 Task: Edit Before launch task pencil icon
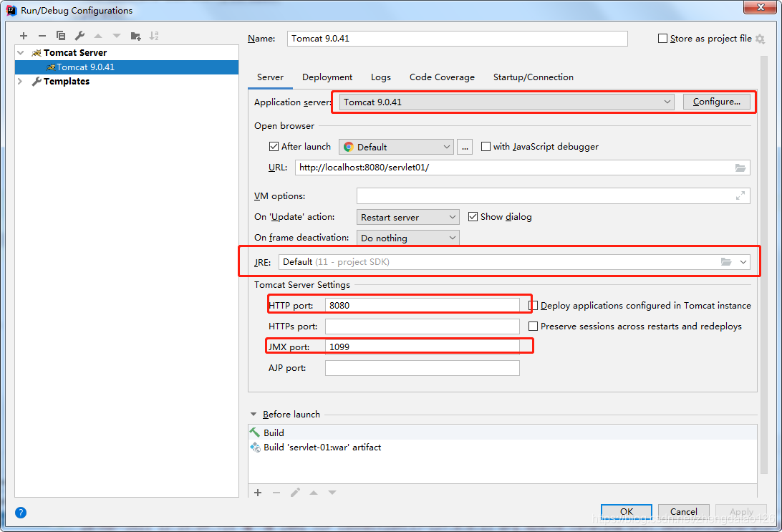[295, 493]
